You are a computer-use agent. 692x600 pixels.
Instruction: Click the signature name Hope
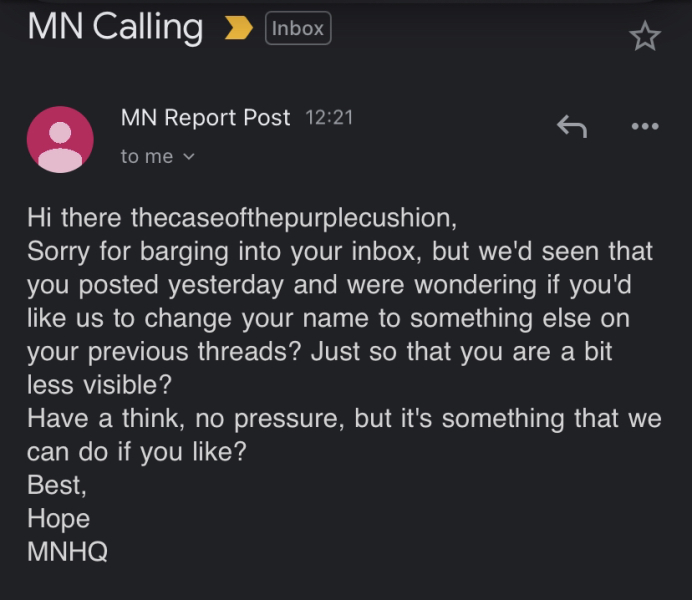pyautogui.click(x=58, y=519)
